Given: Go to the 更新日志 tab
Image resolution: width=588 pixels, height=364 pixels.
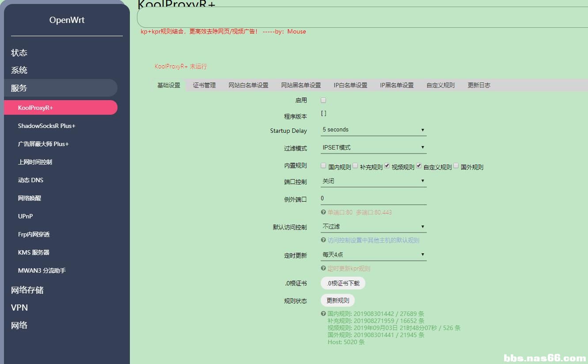Looking at the screenshot, I should point(479,85).
